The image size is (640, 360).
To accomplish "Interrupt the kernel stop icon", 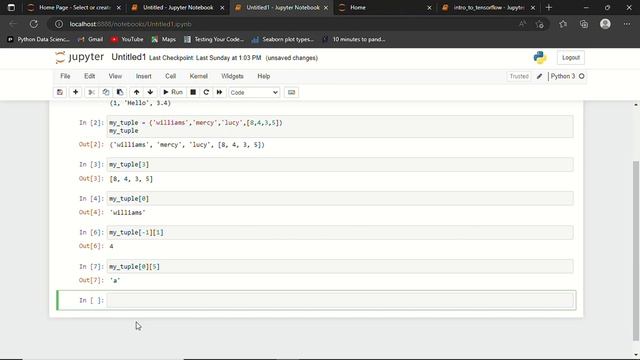I will pyautogui.click(x=193, y=92).
